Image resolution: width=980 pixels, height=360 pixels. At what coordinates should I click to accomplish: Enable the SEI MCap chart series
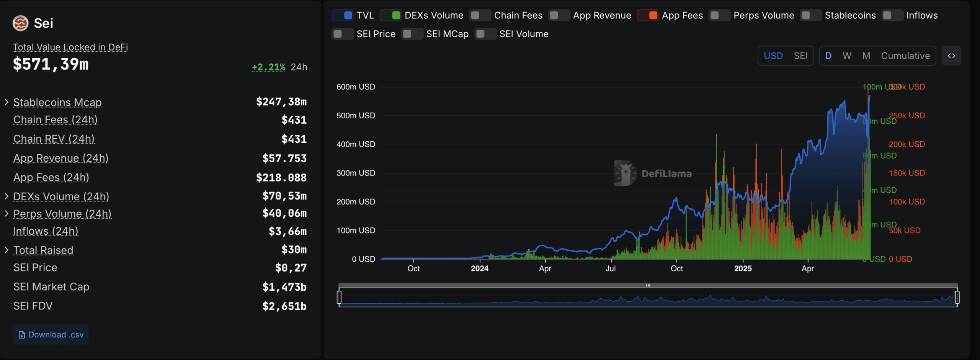(412, 34)
